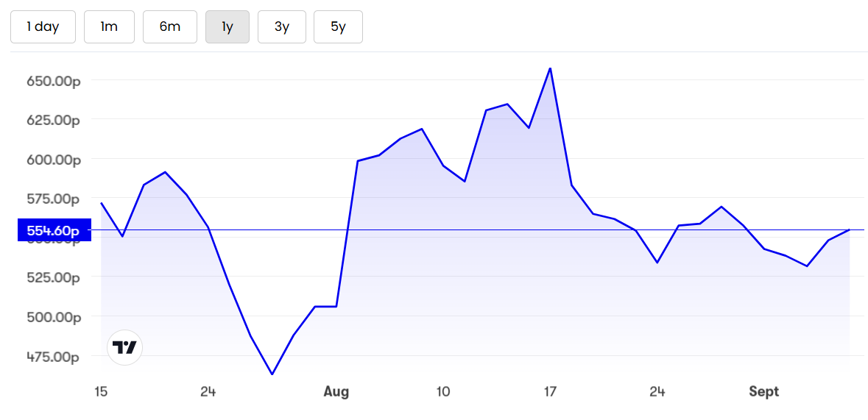Screen dimensions: 868x420
Task: Select the 1 day range button
Action: pyautogui.click(x=43, y=26)
